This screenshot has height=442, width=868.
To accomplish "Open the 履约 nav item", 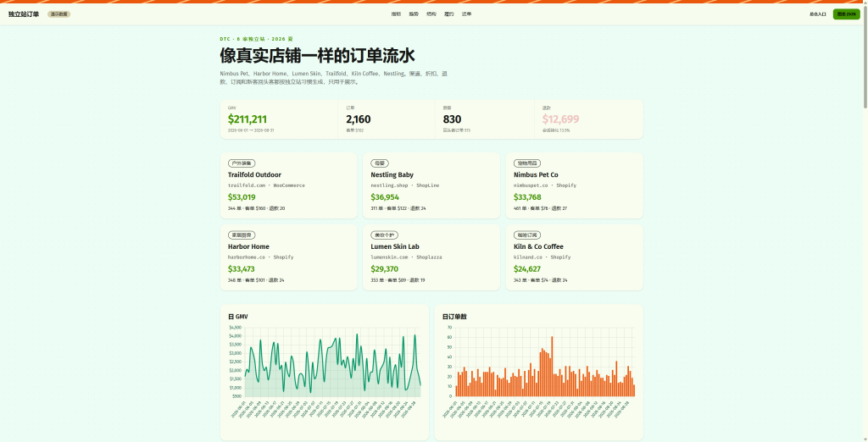I will click(449, 14).
